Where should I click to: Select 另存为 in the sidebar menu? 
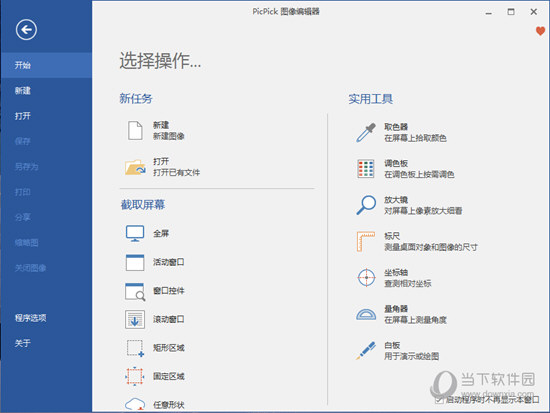[46, 167]
